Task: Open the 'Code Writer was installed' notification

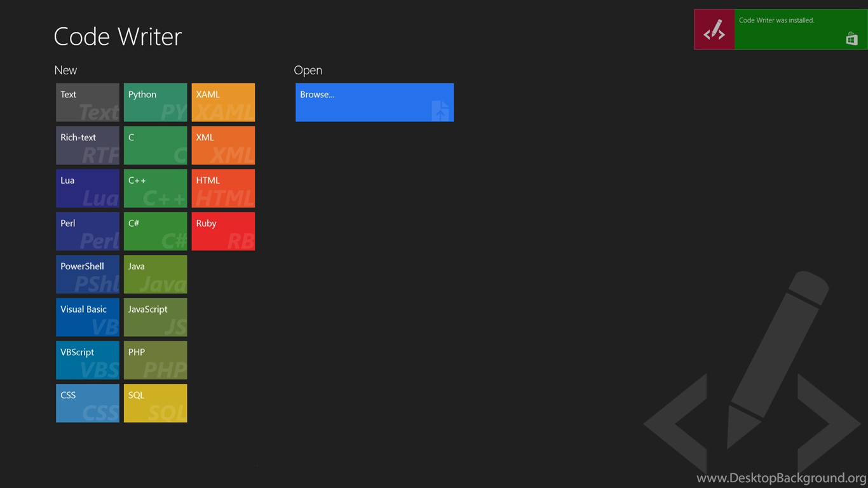Action: [781, 29]
